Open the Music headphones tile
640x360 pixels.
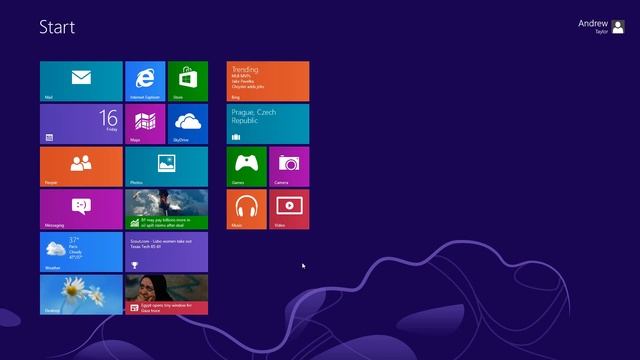point(247,209)
